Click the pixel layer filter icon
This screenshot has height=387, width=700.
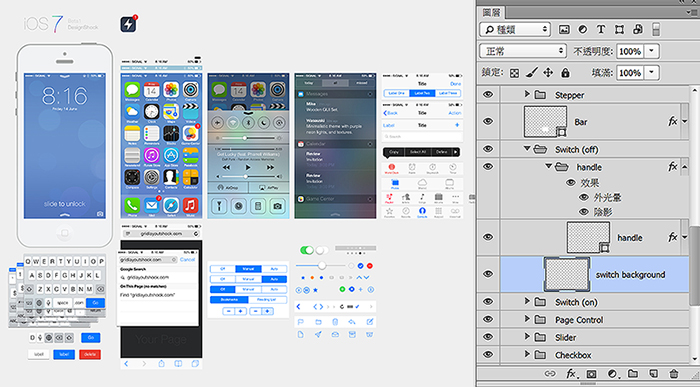(564, 29)
